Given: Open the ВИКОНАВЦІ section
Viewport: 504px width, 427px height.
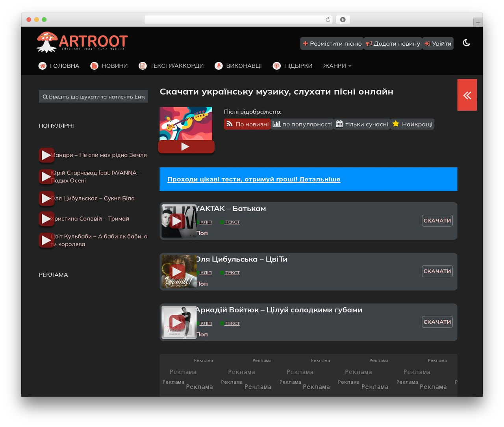Looking at the screenshot, I should (x=238, y=66).
